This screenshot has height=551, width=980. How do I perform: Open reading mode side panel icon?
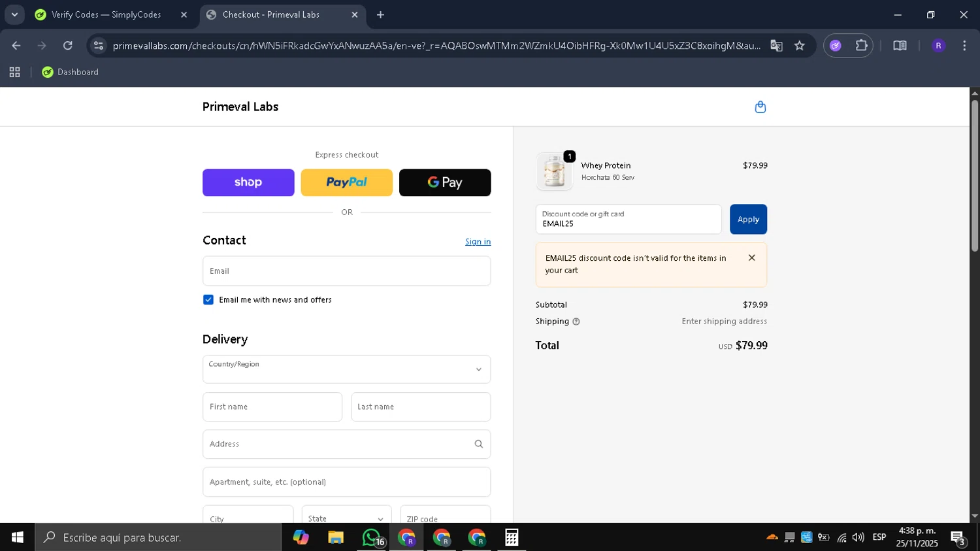click(900, 46)
